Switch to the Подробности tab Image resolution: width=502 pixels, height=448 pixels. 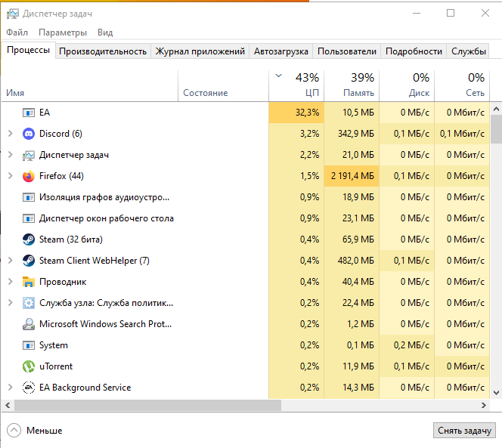click(x=414, y=51)
